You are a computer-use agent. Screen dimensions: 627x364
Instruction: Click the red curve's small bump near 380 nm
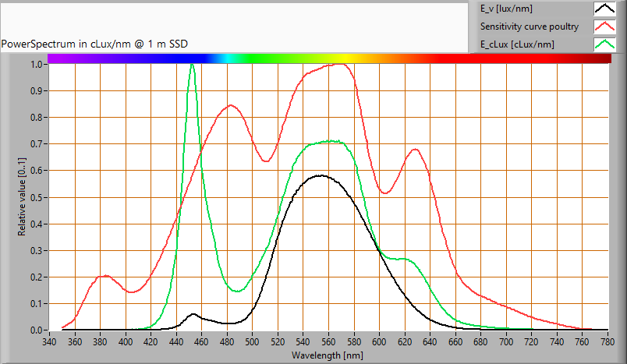[104, 276]
